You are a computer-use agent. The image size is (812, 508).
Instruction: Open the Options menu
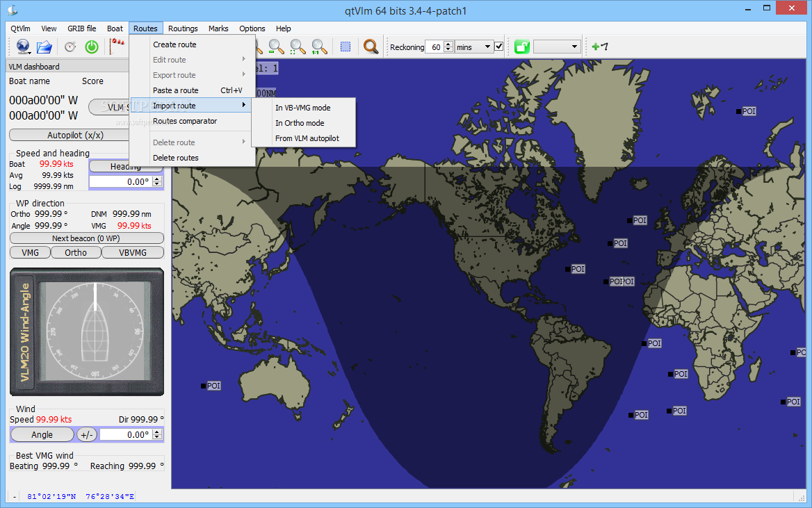tap(252, 28)
